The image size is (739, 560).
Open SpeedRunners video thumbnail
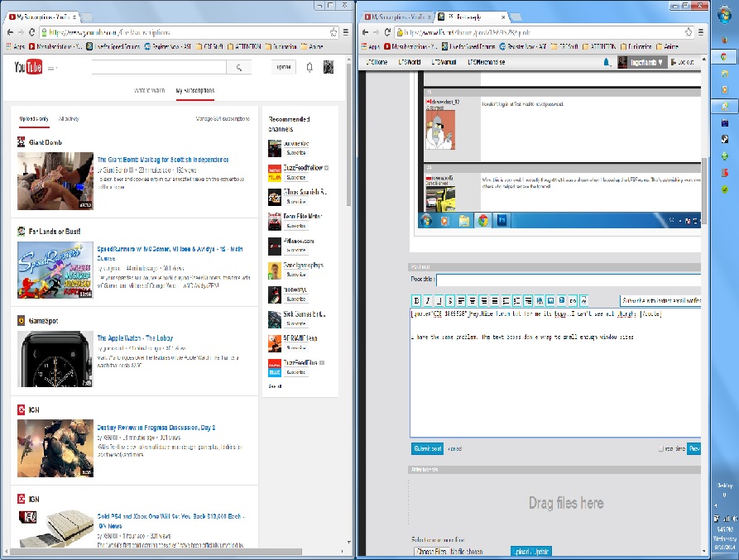pos(55,270)
